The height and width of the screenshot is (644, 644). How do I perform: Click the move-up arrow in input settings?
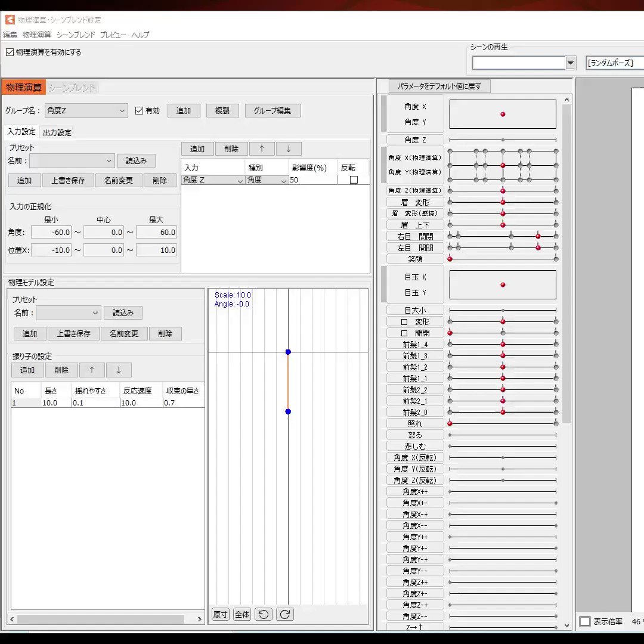click(x=262, y=148)
